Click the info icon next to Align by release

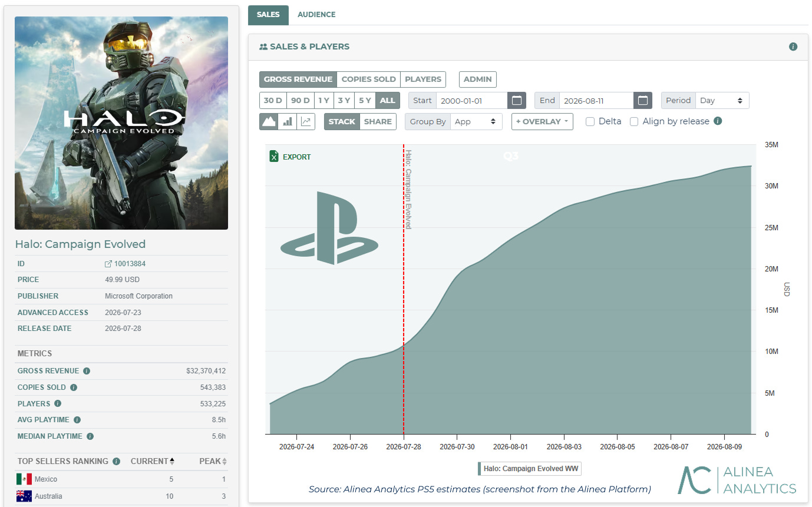(718, 121)
